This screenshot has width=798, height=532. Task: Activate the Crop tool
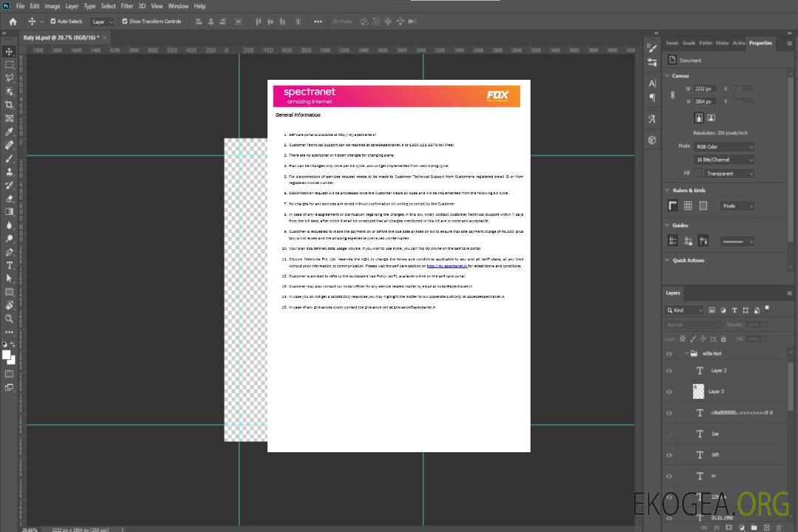[9, 105]
